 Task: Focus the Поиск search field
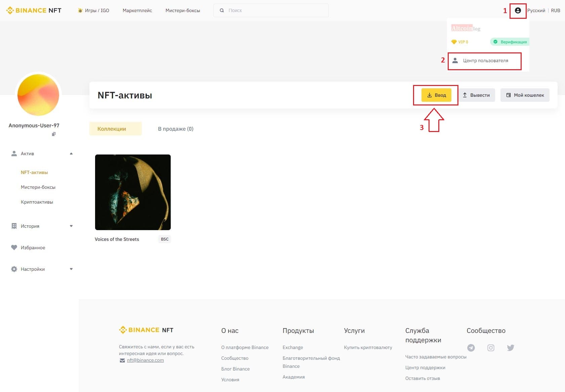271,10
